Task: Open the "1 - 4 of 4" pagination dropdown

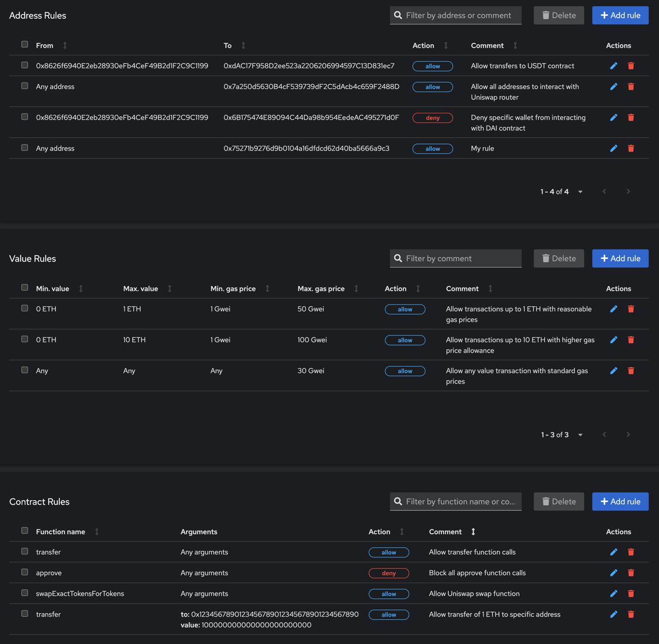Action: [x=580, y=192]
